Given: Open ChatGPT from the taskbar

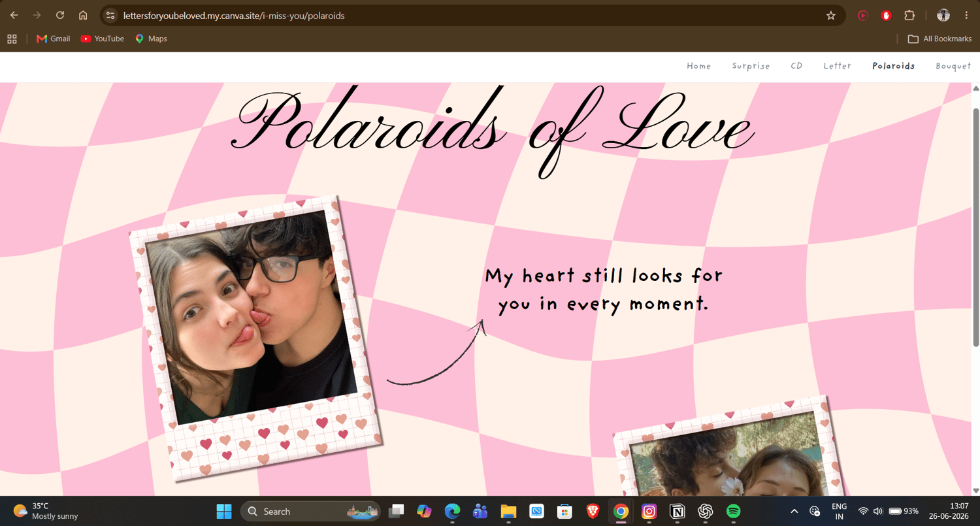Looking at the screenshot, I should pyautogui.click(x=705, y=511).
